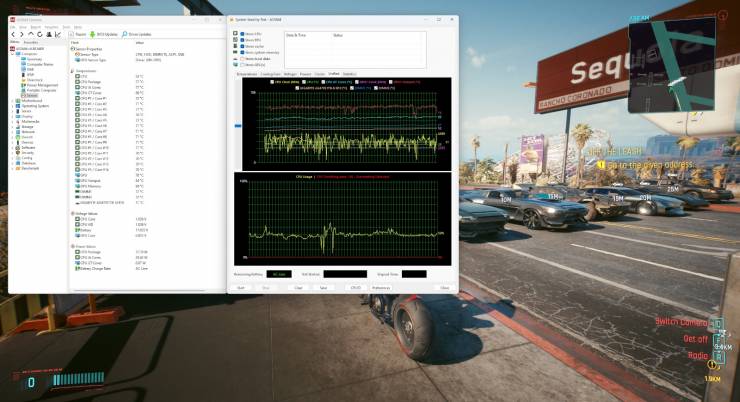Expand the Server tree node
The width and height of the screenshot is (740, 402).
[x=13, y=111]
